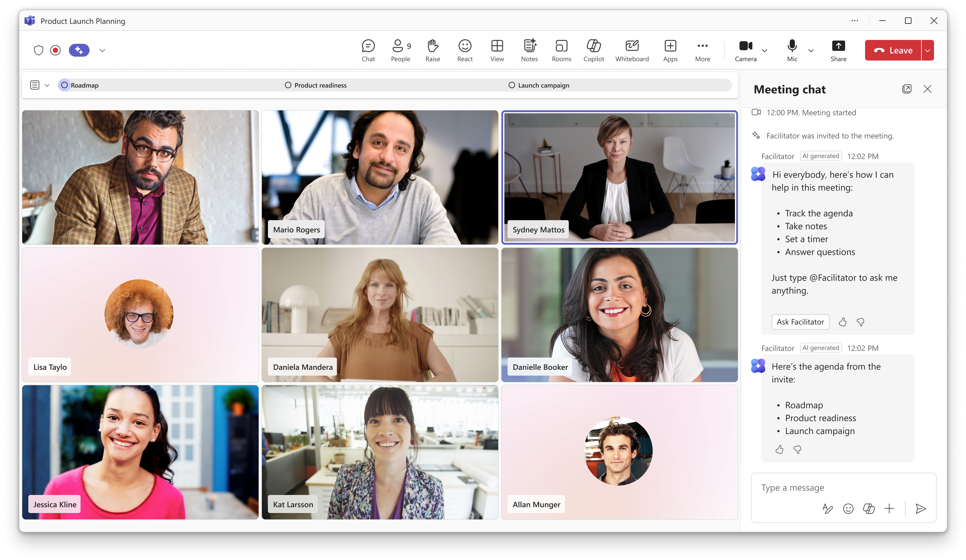This screenshot has width=966, height=560.
Task: Open the Whiteboard
Action: coord(632,50)
